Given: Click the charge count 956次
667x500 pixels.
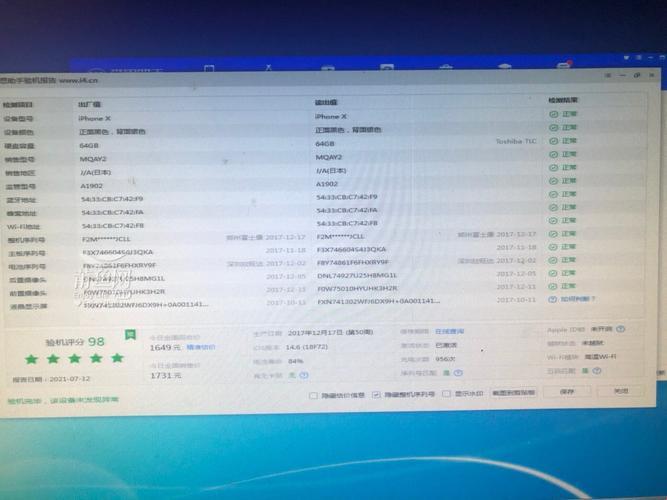Looking at the screenshot, I should [445, 359].
